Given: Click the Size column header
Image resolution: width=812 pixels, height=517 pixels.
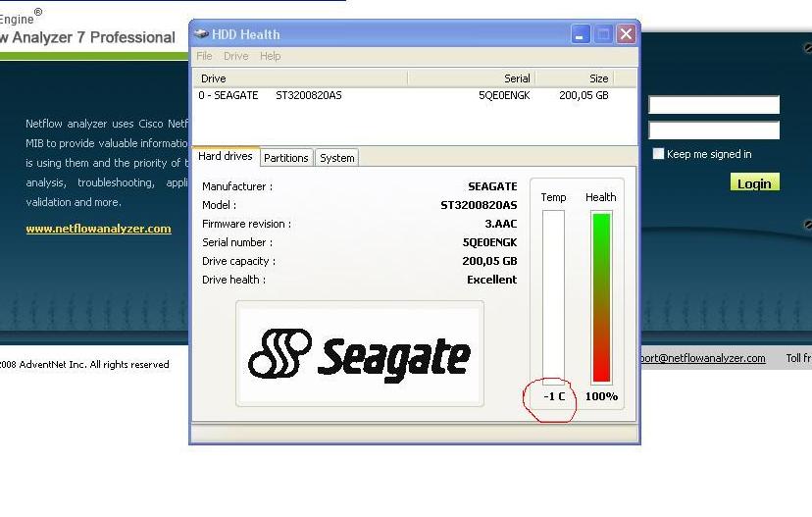Looking at the screenshot, I should [x=574, y=78].
